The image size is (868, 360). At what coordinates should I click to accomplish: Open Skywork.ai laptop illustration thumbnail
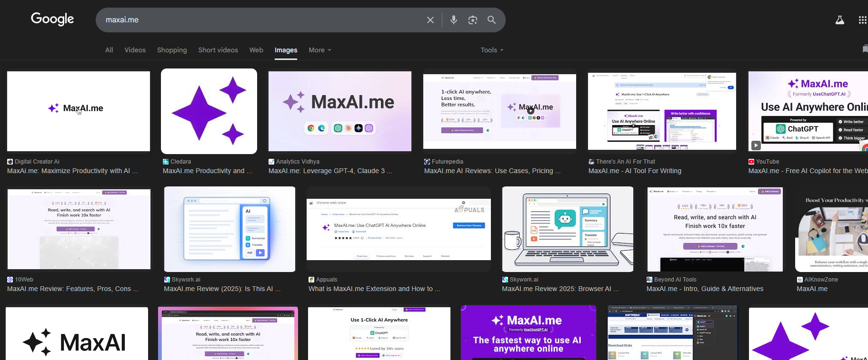pos(568,229)
